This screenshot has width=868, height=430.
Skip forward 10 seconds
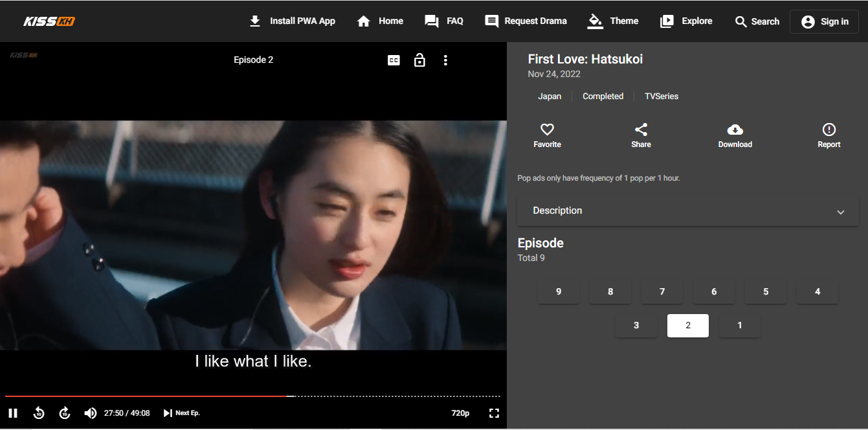[65, 413]
